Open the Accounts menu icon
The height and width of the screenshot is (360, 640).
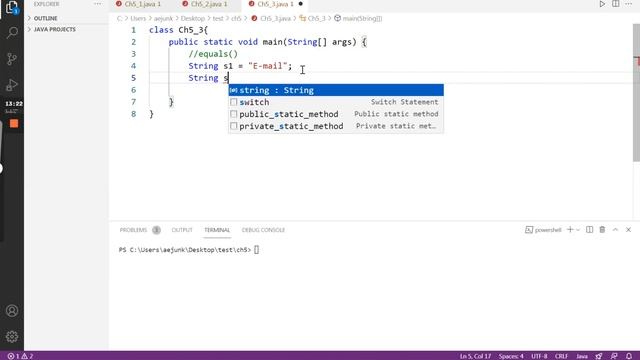12,311
